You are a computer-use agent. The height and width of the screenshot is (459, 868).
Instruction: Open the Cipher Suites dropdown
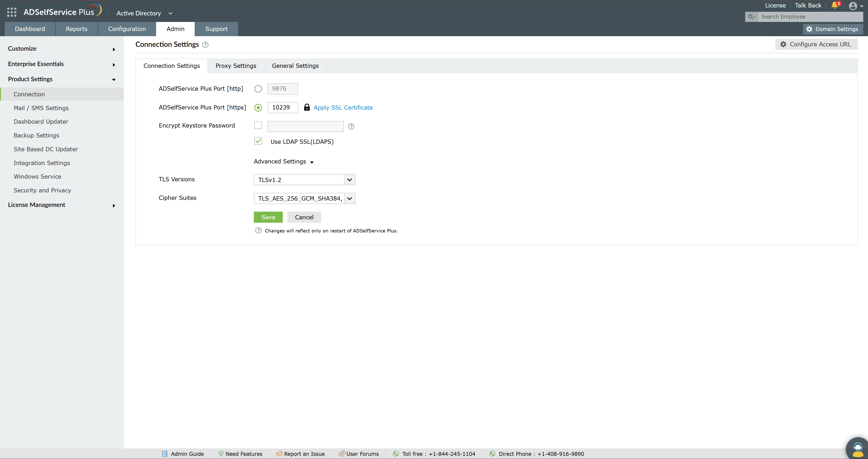(305, 199)
